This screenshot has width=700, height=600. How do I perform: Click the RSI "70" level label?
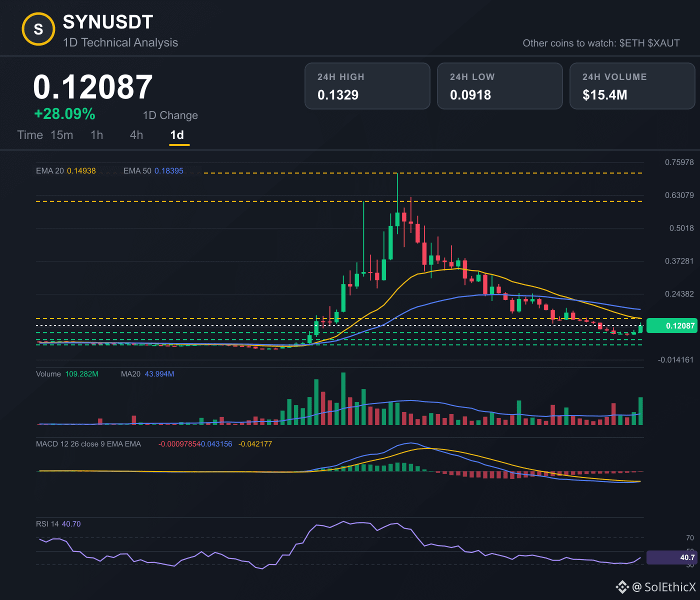690,538
